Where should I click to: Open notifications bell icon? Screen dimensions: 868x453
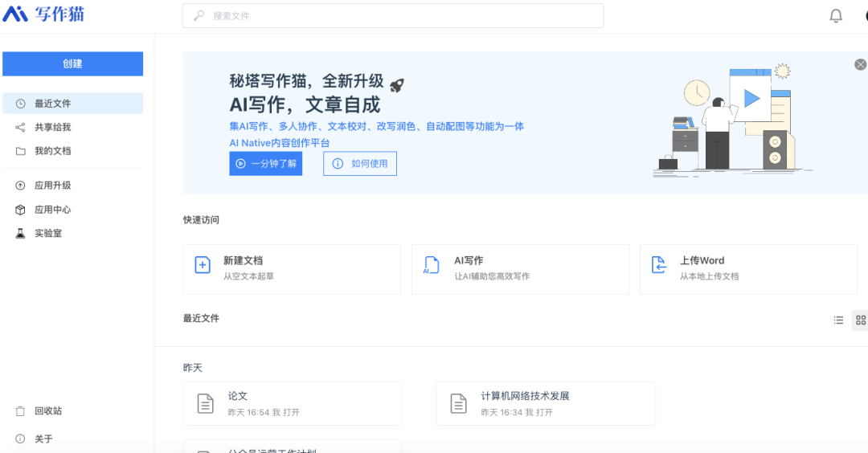[836, 16]
